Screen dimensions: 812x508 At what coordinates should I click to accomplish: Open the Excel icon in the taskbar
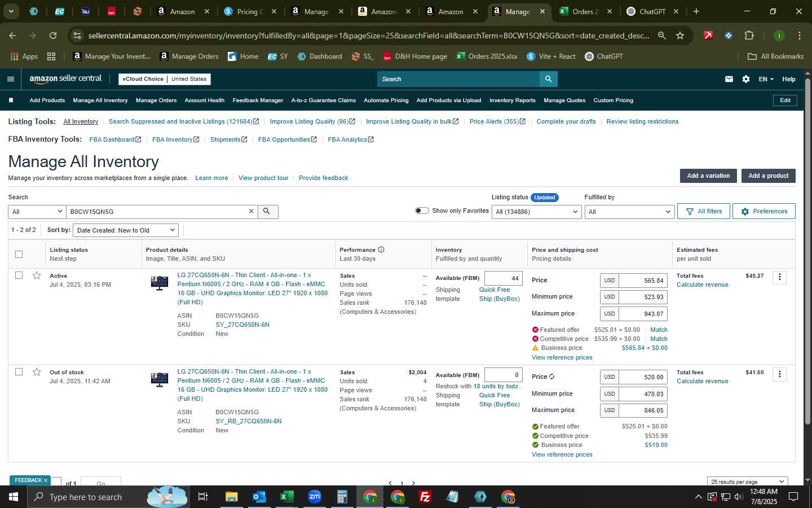point(286,497)
